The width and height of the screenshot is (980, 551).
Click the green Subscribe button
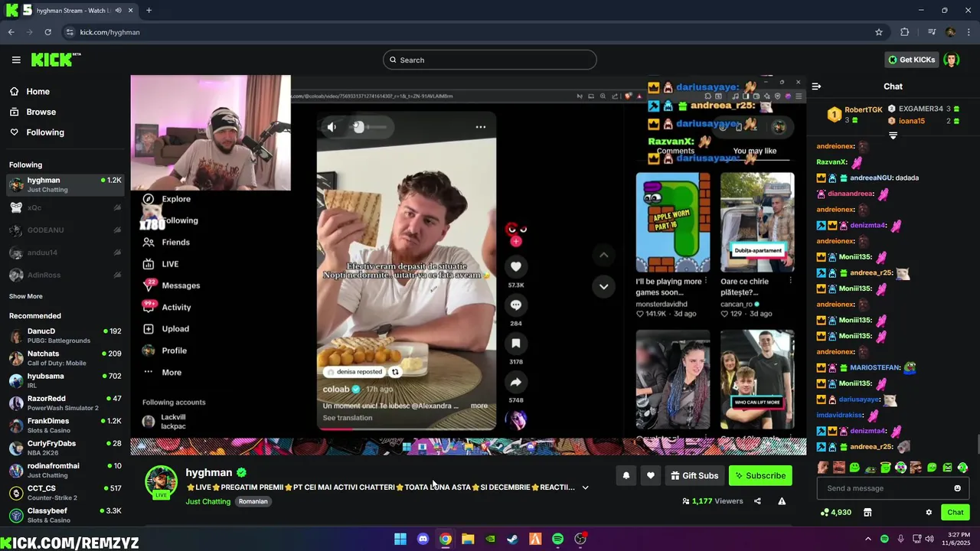[760, 475]
